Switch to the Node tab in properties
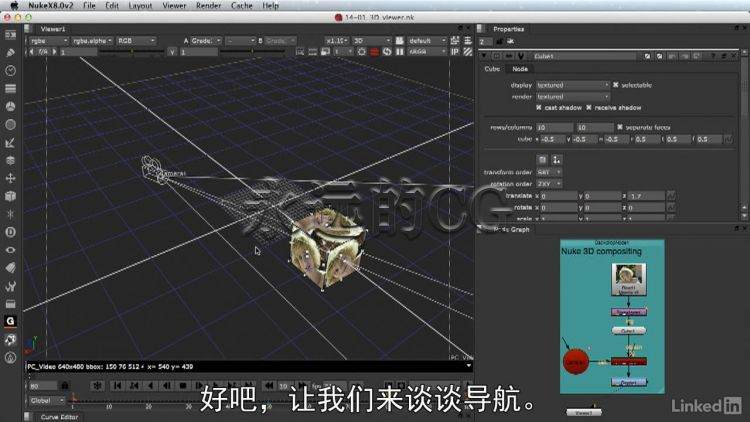 pyautogui.click(x=520, y=69)
